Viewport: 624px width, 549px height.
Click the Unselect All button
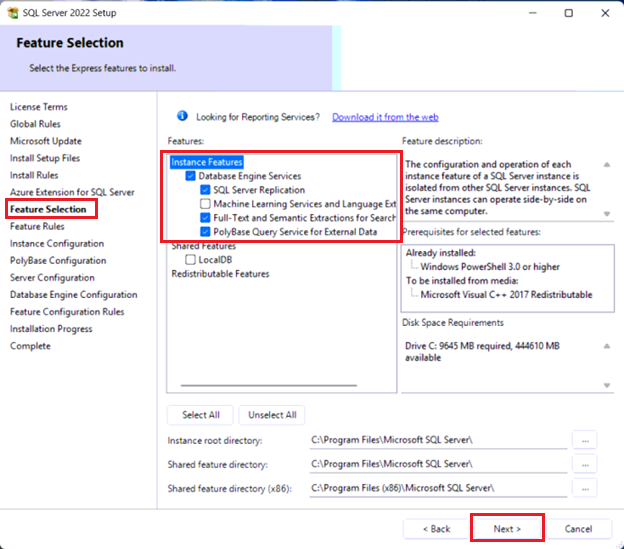pos(272,415)
